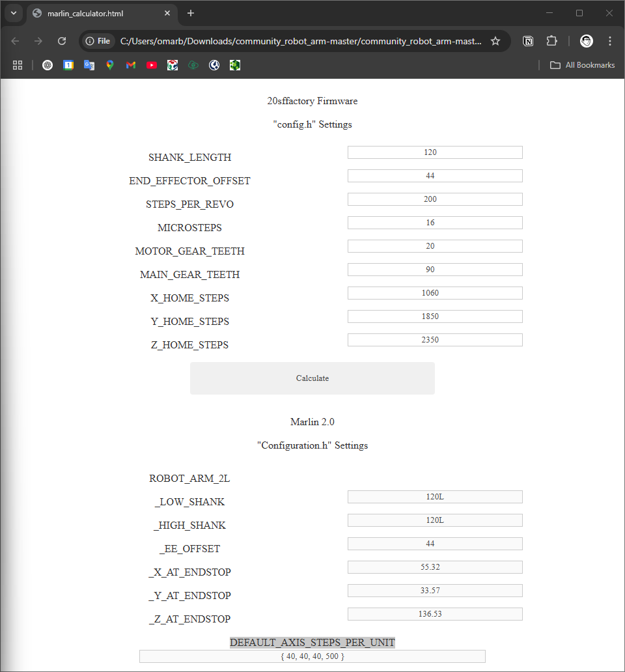Open the apps grid shortcut
This screenshot has height=672, width=625.
pos(18,65)
